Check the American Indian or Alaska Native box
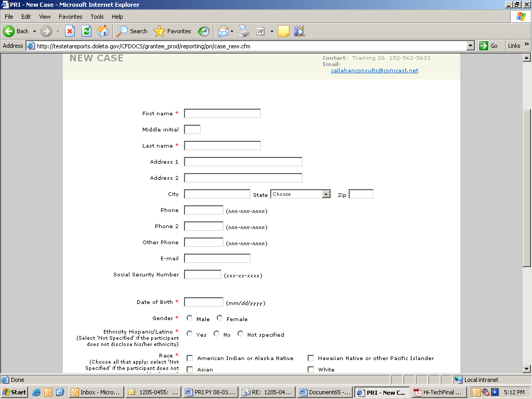Viewport: 532px width, 399px height. [x=190, y=358]
